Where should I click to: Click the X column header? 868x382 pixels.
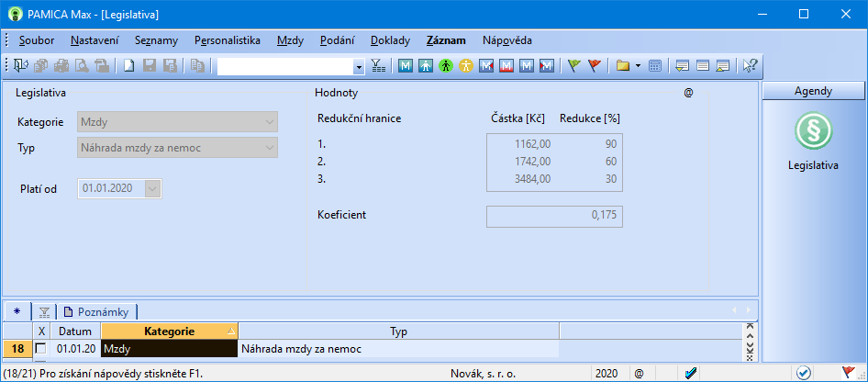(41, 331)
